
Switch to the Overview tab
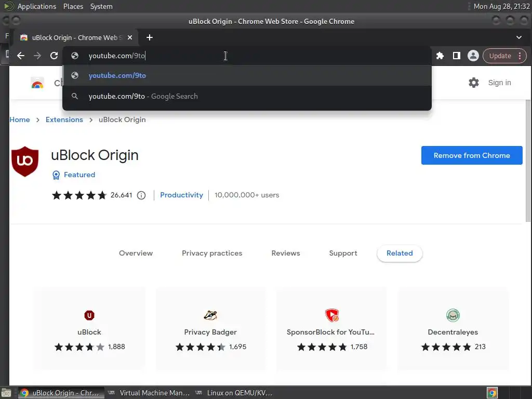point(136,254)
